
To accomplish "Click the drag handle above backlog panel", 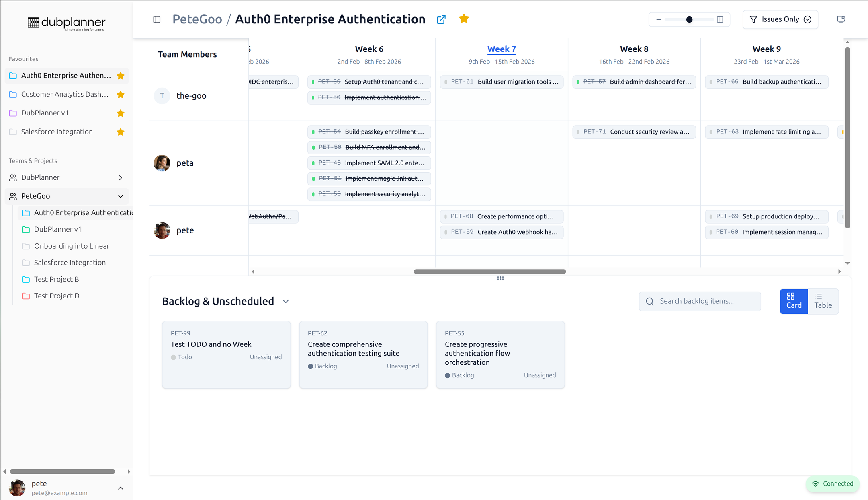I will (500, 278).
